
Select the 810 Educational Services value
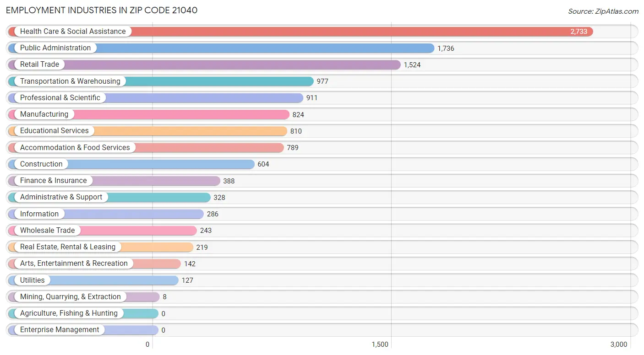click(x=296, y=131)
